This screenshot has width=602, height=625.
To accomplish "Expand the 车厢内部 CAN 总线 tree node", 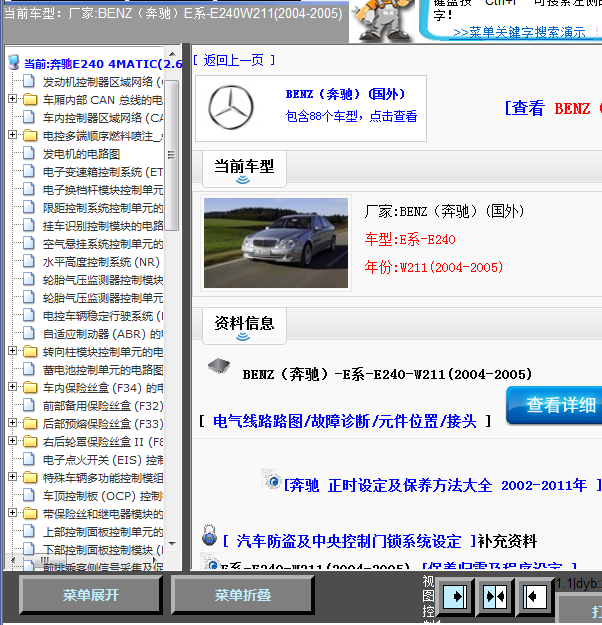I will coord(12,98).
